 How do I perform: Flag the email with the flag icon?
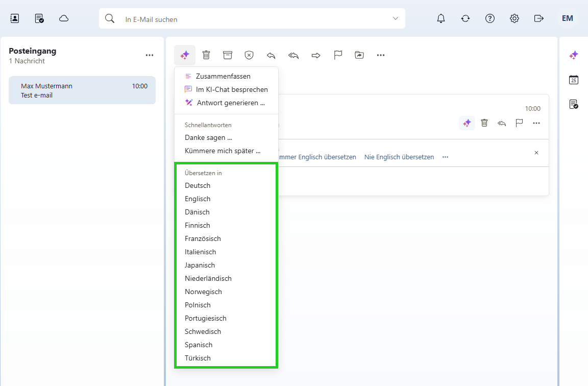point(337,55)
